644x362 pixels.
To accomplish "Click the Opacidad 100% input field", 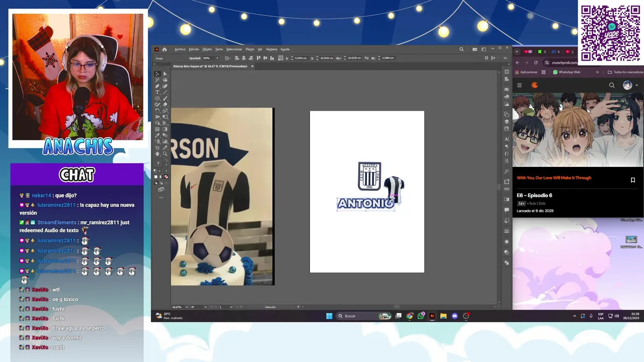I will (x=208, y=58).
